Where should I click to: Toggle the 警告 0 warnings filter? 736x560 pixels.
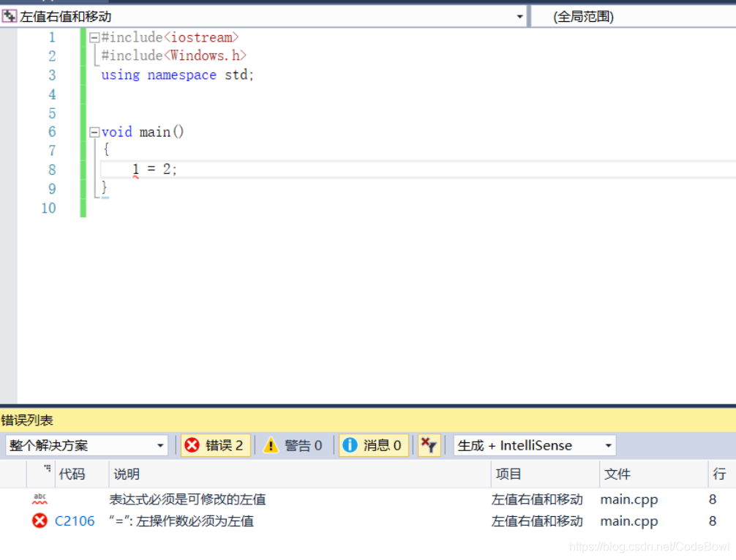tap(294, 445)
